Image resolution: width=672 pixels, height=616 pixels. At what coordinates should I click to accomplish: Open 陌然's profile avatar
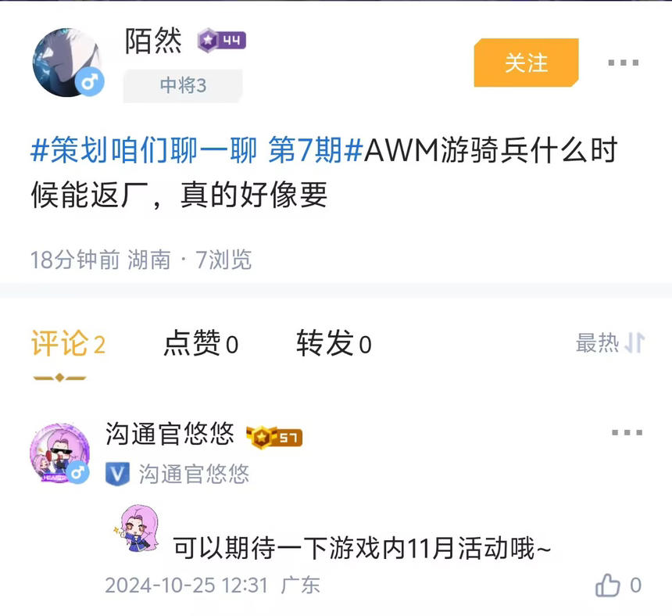pos(67,63)
